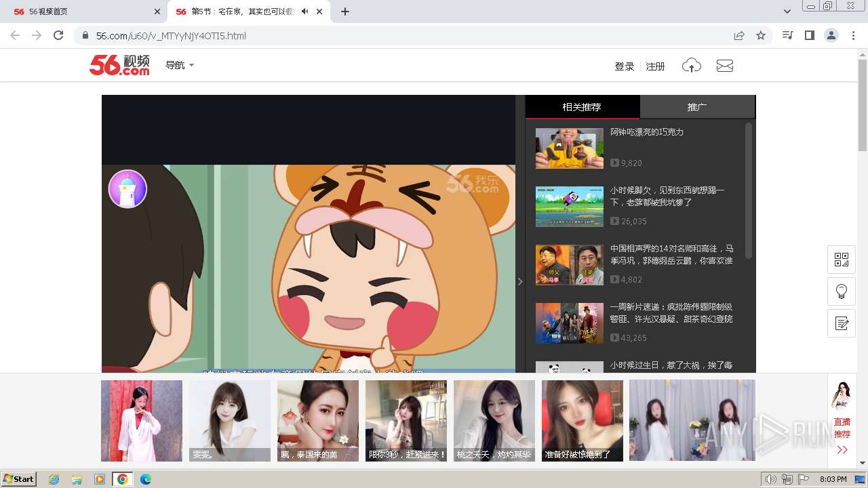Open the 小时候过生日 video title
This screenshot has width=868, height=488.
[x=671, y=365]
